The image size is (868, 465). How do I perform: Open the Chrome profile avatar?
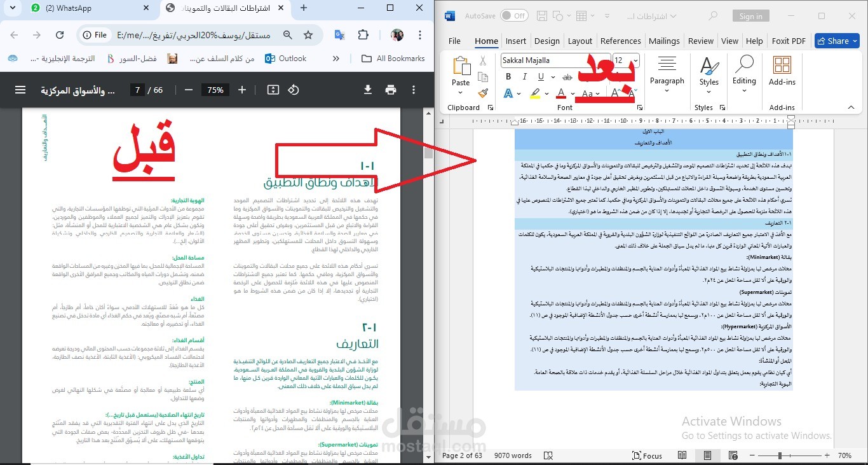point(397,35)
